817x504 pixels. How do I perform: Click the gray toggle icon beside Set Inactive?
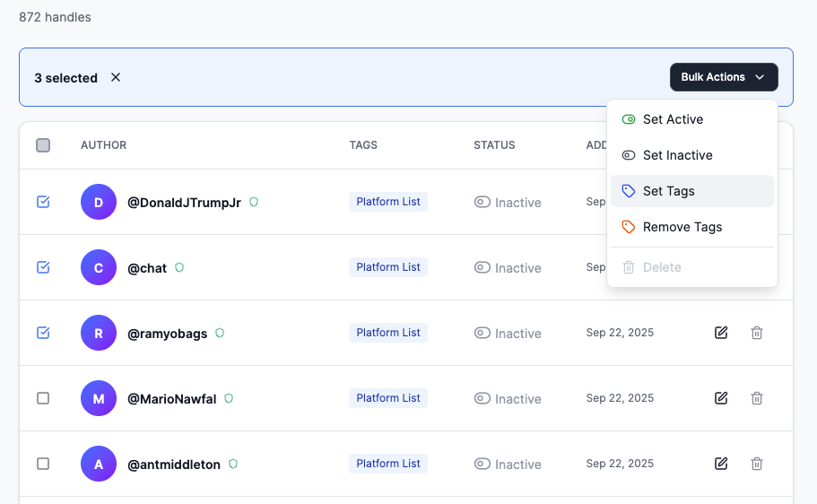tap(629, 155)
